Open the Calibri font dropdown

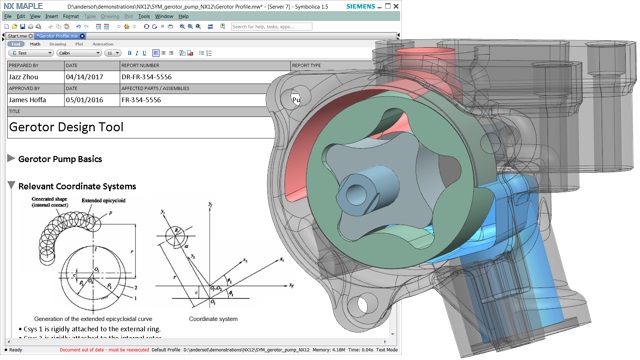click(x=79, y=53)
